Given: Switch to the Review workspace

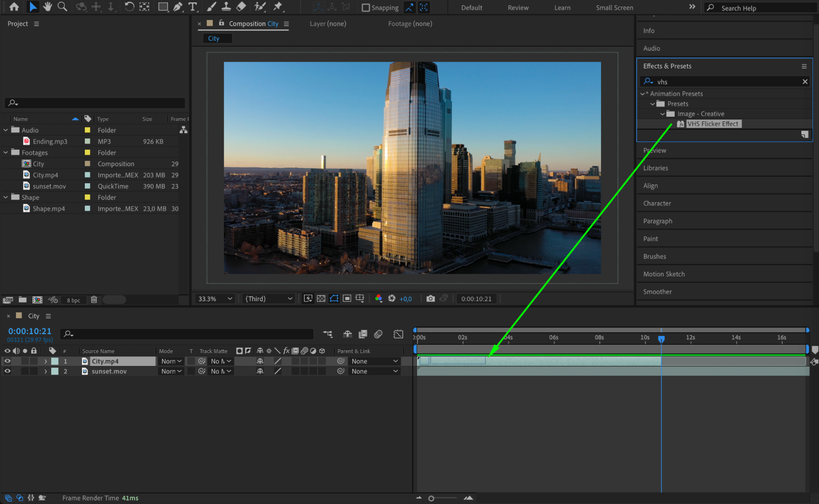Looking at the screenshot, I should tap(518, 7).
